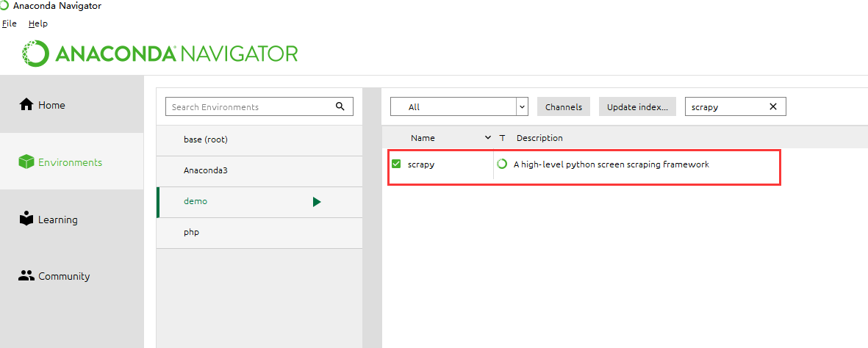868x348 pixels.
Task: Click the Name column sort arrow
Action: click(x=488, y=138)
